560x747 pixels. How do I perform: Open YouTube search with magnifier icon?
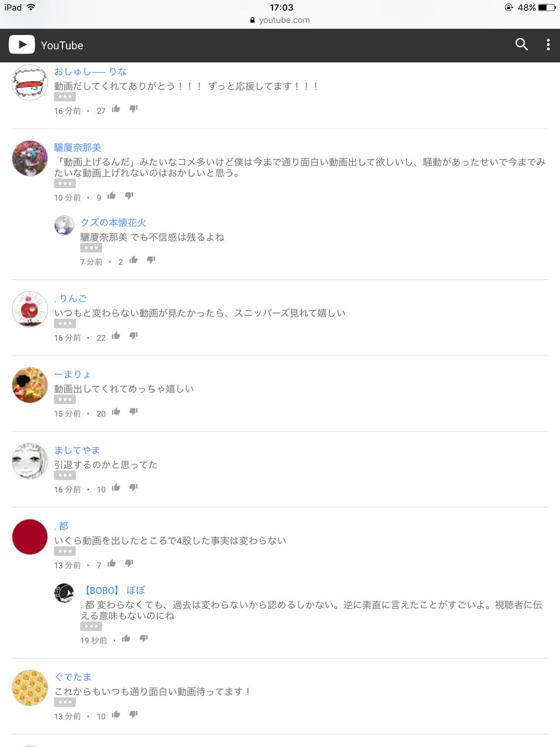tap(521, 44)
